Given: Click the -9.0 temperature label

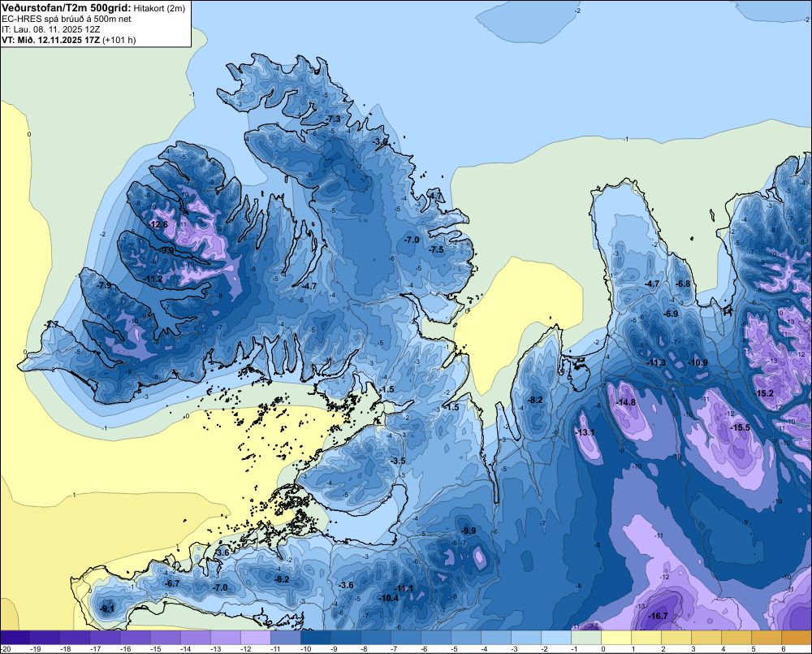Looking at the screenshot, I should tap(166, 250).
